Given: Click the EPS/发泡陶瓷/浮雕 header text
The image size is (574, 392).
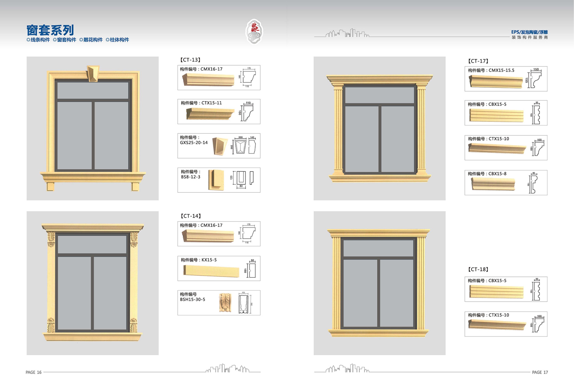Looking at the screenshot, I should point(530,32).
